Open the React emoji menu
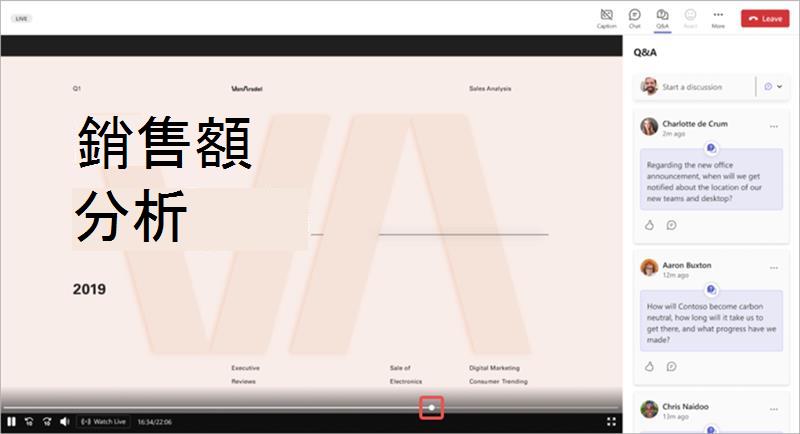The height and width of the screenshot is (434, 800). tap(690, 18)
